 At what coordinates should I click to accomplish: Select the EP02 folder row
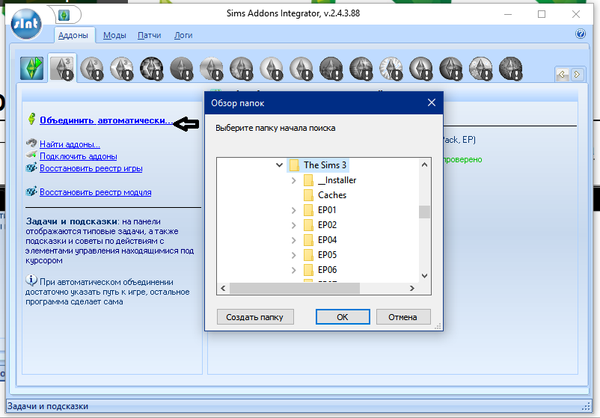pos(320,225)
